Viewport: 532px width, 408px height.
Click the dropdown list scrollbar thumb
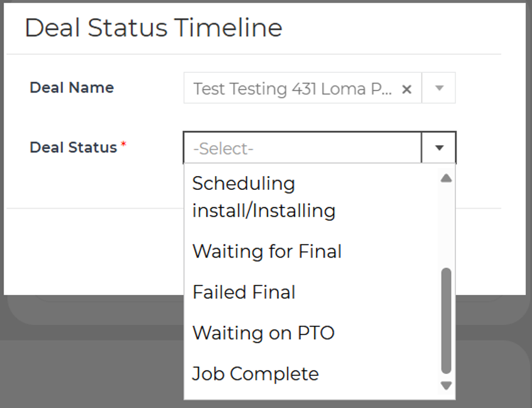point(446,321)
